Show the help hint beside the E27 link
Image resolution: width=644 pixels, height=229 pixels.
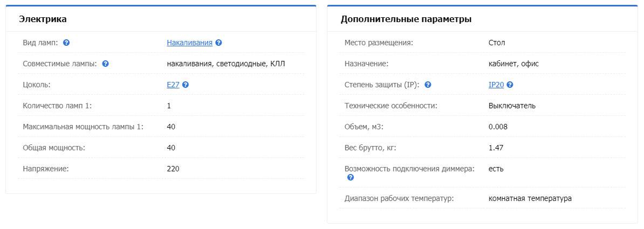click(185, 85)
